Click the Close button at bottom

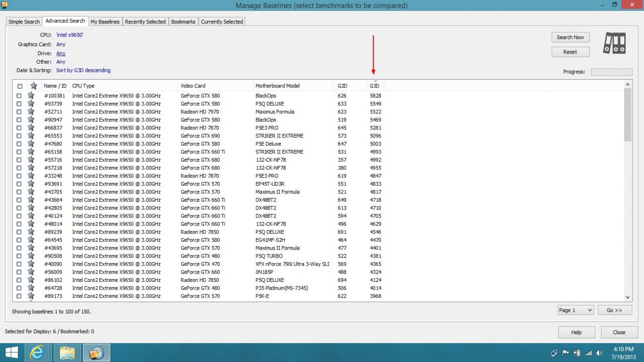(619, 332)
